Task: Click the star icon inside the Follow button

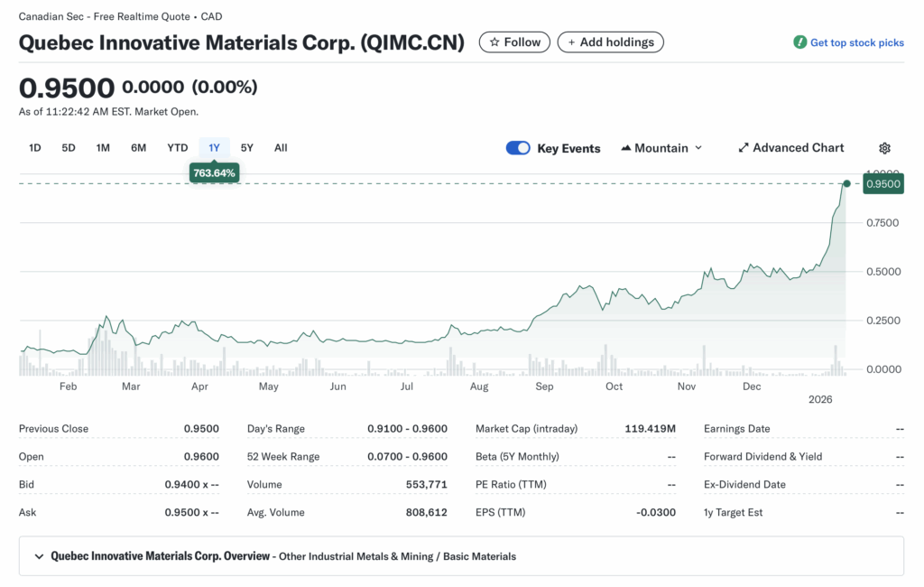Action: (493, 42)
